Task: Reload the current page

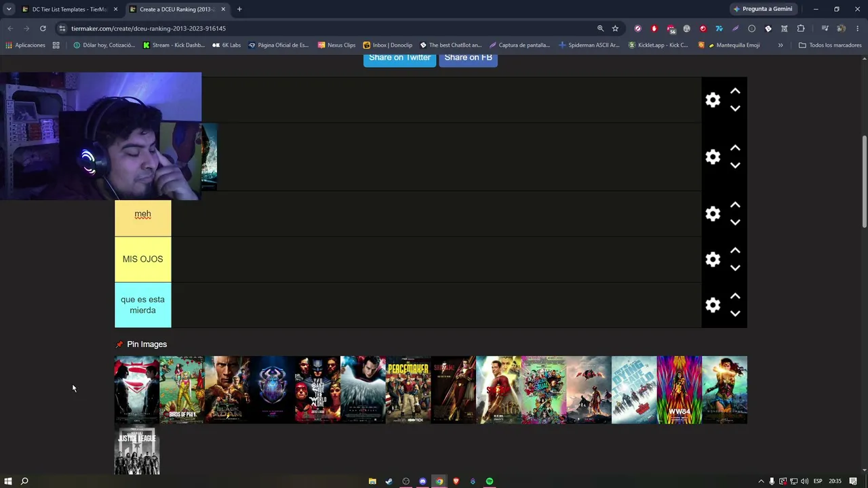Action: (43, 28)
